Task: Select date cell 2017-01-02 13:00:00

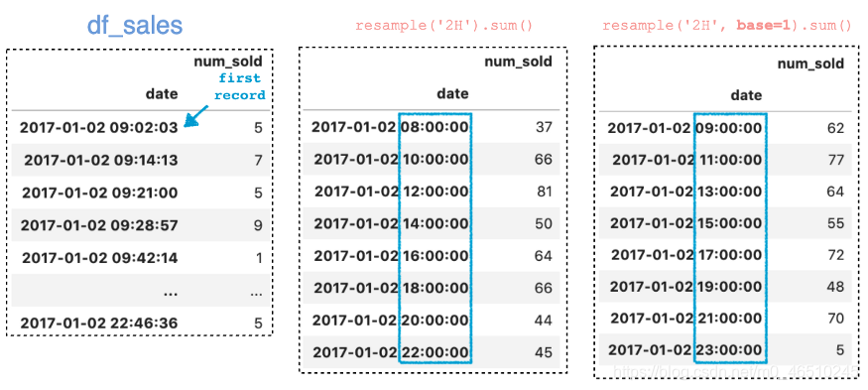Action: click(x=686, y=192)
